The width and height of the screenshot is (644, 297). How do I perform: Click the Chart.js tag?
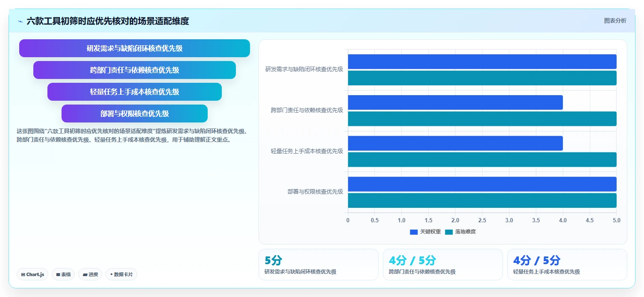coord(32,274)
